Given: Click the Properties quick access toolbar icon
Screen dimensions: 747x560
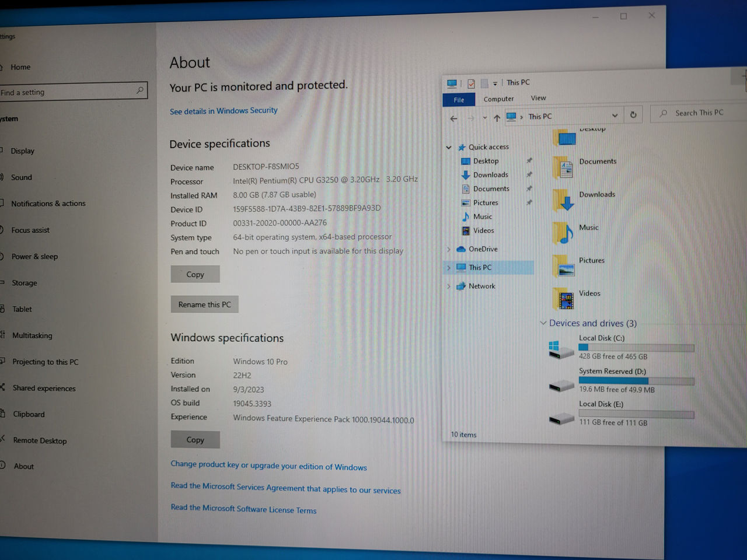Looking at the screenshot, I should tap(471, 83).
